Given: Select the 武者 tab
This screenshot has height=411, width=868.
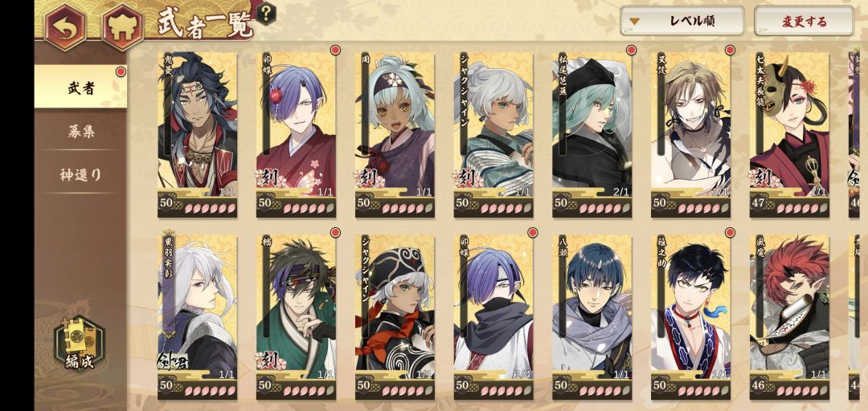Looking at the screenshot, I should pyautogui.click(x=81, y=87).
